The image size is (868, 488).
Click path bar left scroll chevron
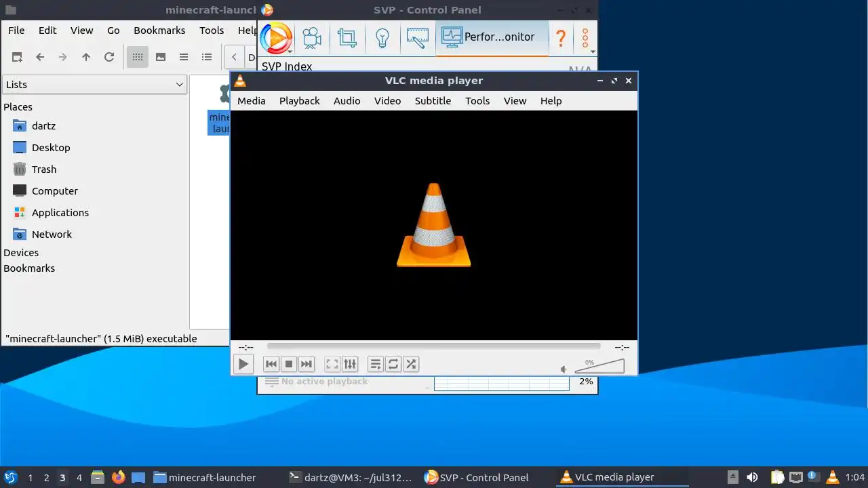pyautogui.click(x=234, y=57)
